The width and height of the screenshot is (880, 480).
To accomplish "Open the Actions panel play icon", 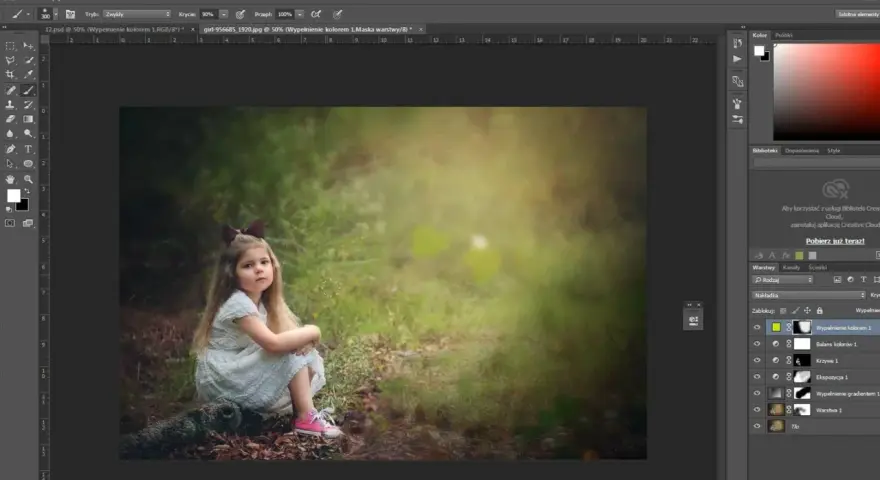I will pos(737,59).
